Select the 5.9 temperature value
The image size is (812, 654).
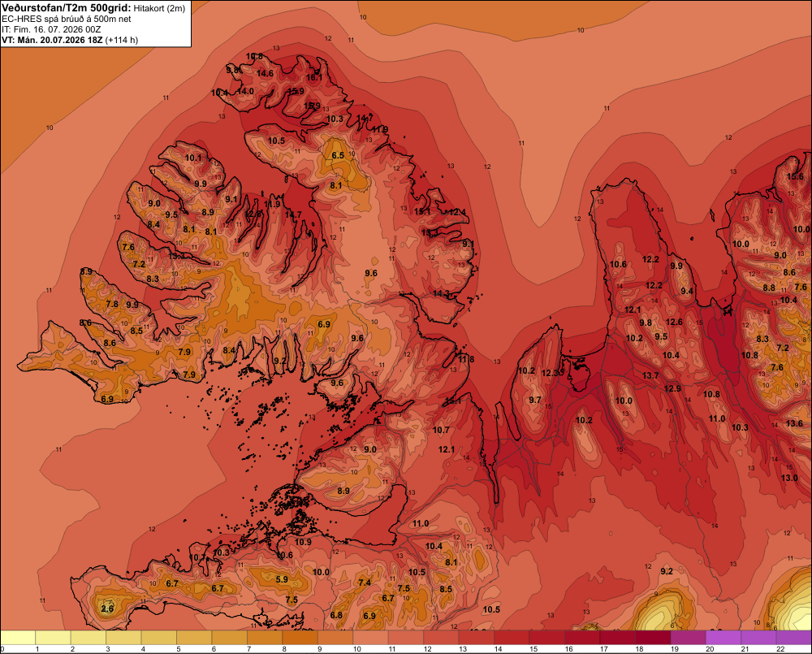coord(282,579)
